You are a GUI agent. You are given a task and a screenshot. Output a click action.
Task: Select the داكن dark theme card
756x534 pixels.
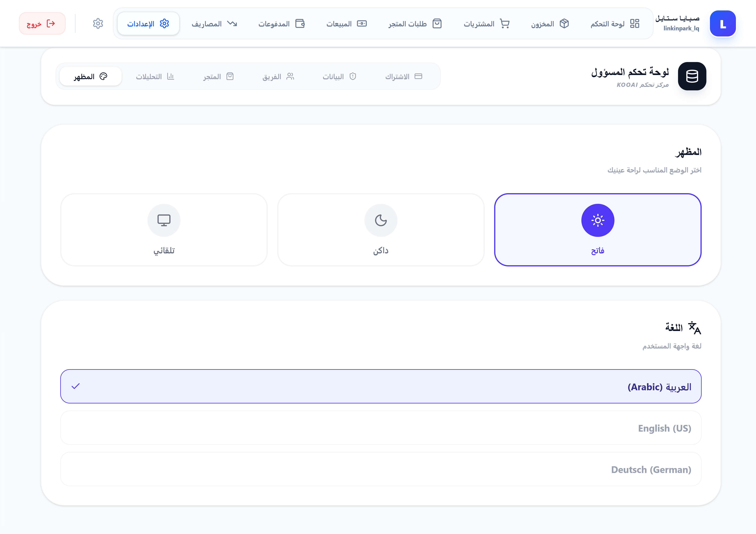(x=381, y=230)
